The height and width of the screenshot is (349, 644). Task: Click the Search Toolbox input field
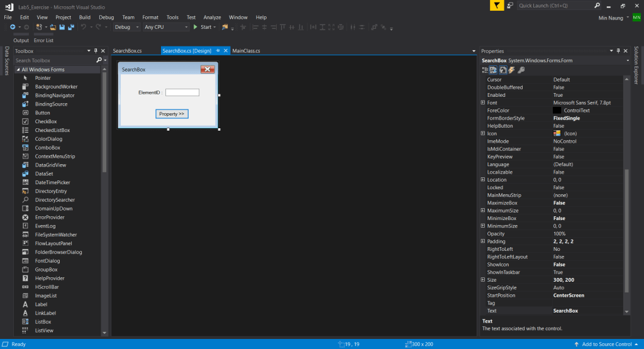[54, 60]
